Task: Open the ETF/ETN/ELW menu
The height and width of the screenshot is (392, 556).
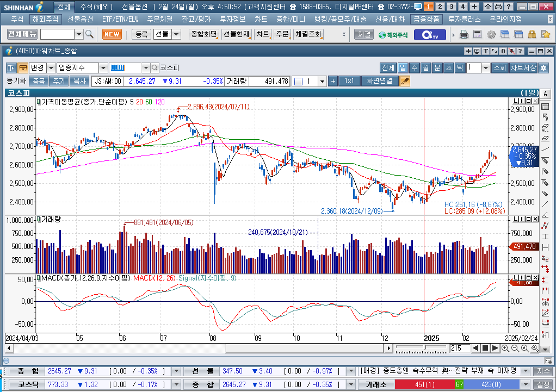Action: click(x=120, y=19)
